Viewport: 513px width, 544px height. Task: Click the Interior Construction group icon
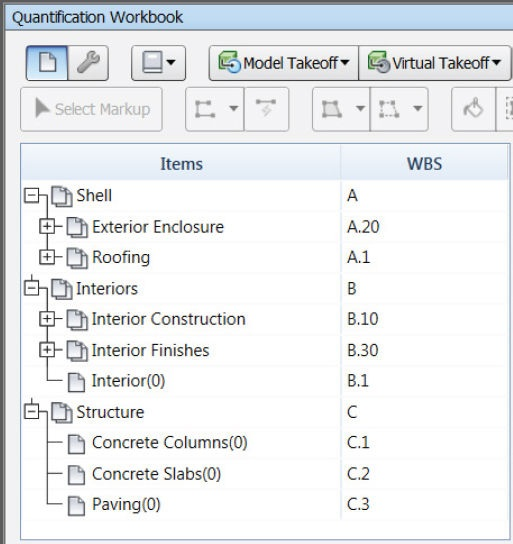[x=77, y=320]
